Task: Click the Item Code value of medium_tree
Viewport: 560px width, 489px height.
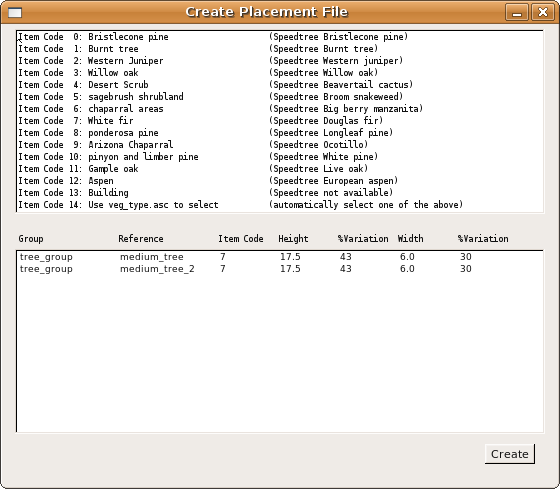Action: click(x=223, y=257)
